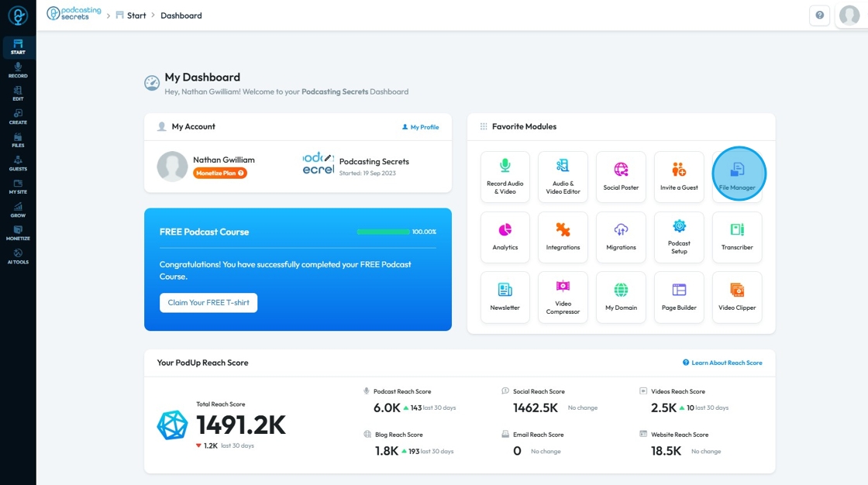Click the Website Reach Score 18.5K value
The width and height of the screenshot is (868, 485).
coord(666,451)
